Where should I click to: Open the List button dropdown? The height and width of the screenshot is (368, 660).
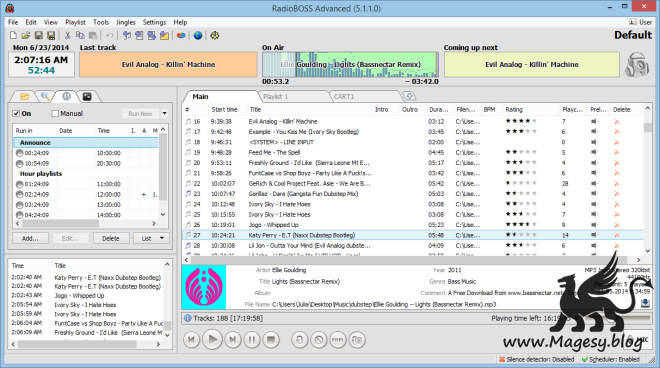[x=162, y=238]
